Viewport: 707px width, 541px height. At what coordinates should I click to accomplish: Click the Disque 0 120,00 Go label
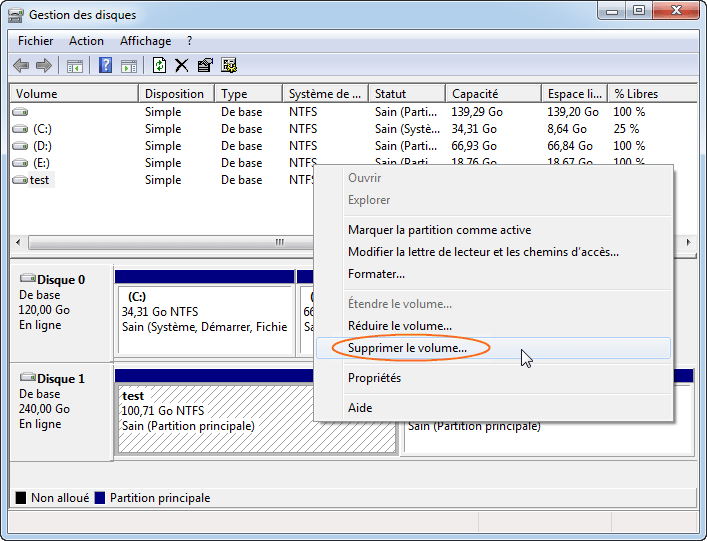pyautogui.click(x=44, y=310)
